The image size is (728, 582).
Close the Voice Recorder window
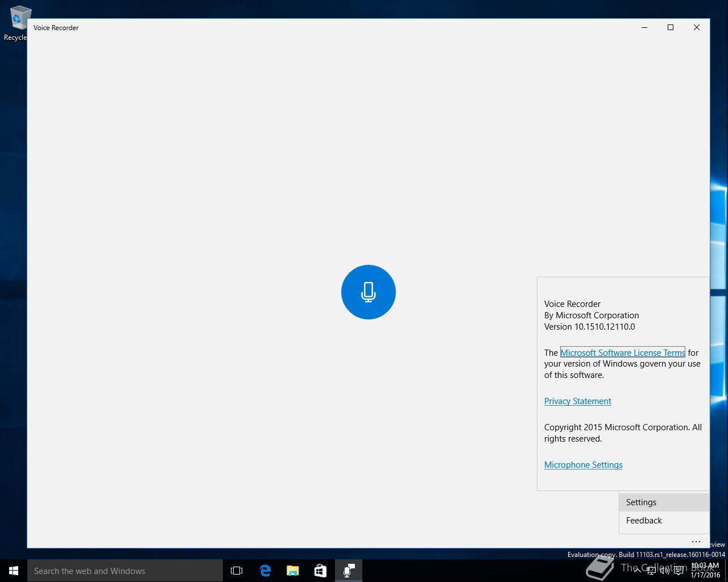click(697, 27)
